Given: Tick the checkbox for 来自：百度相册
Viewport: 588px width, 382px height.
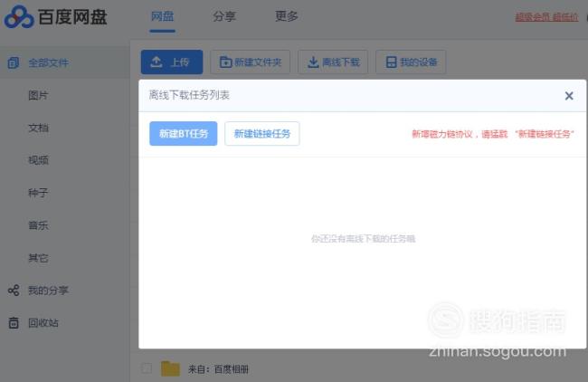Looking at the screenshot, I should pos(147,368).
